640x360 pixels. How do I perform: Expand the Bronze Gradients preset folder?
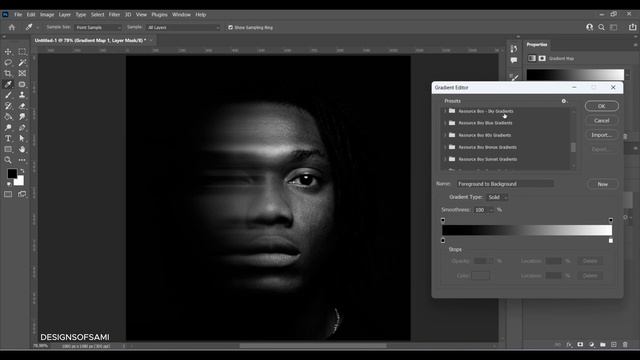point(445,147)
